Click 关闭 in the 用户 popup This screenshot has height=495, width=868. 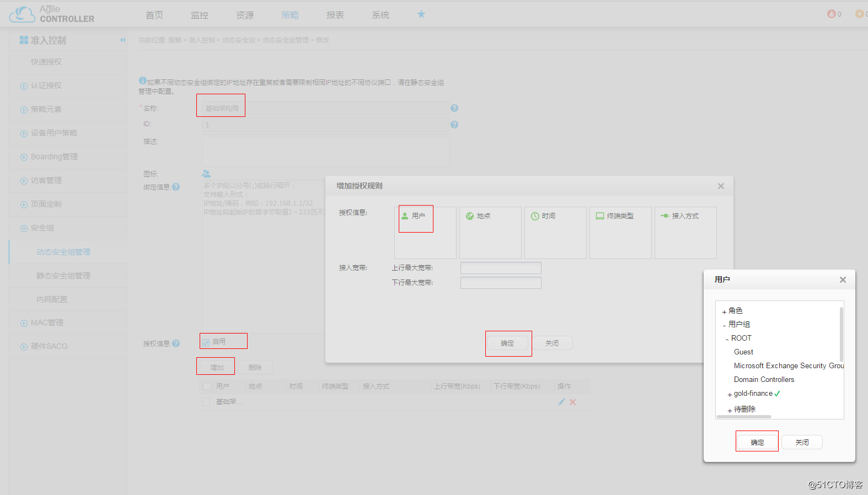(802, 442)
